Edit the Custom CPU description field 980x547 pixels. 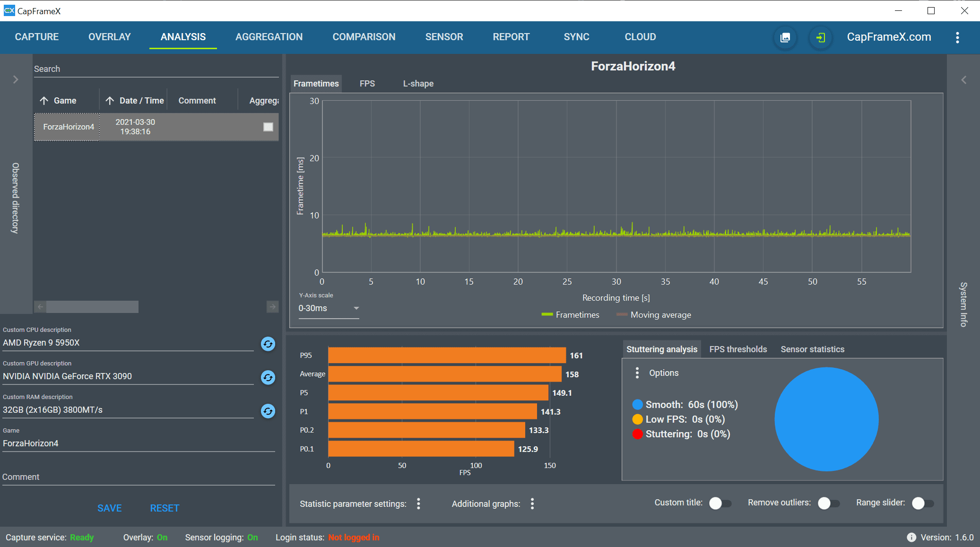128,343
